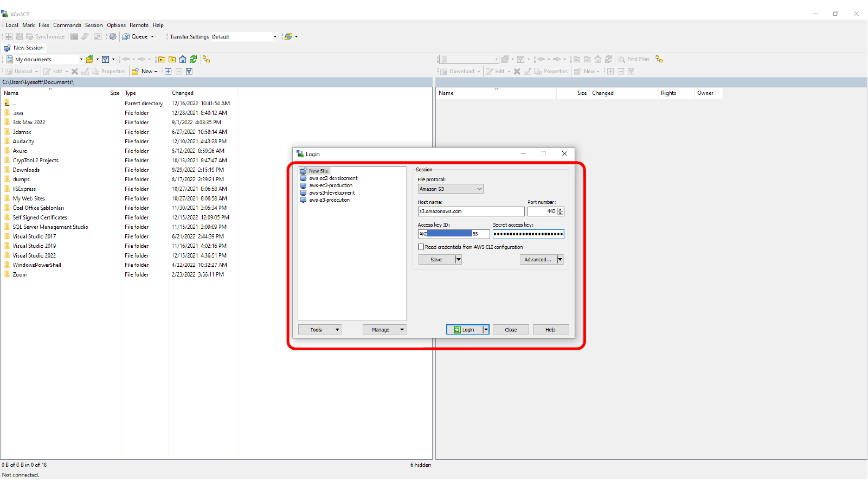
Task: Open the Login button dropdown arrow
Action: coord(486,330)
